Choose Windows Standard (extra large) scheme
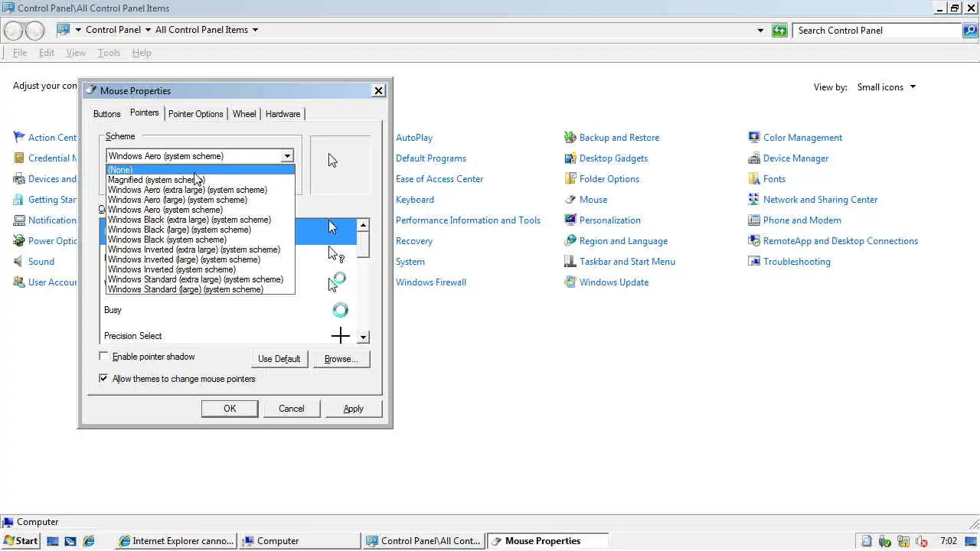980x551 pixels. [x=200, y=279]
